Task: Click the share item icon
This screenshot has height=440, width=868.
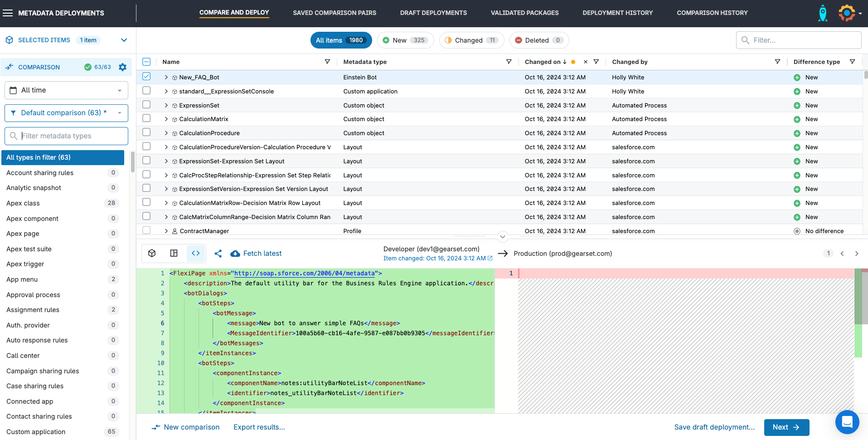Action: pos(218,254)
